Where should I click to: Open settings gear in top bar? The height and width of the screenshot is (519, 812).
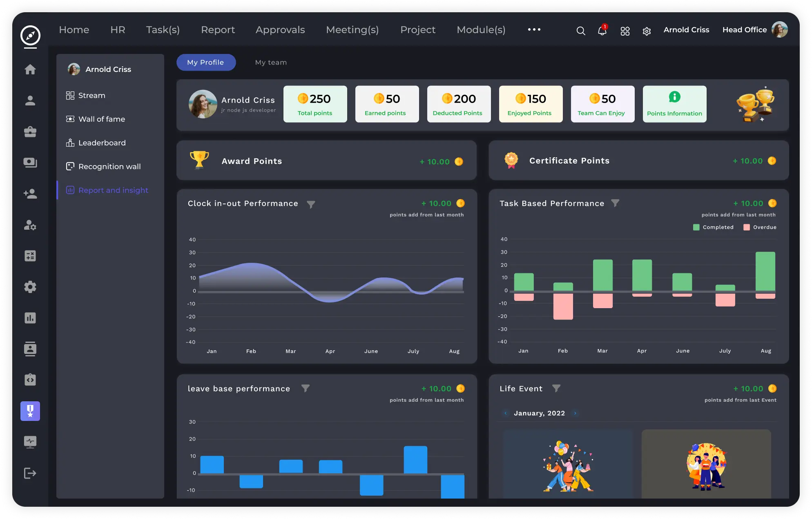(x=647, y=31)
